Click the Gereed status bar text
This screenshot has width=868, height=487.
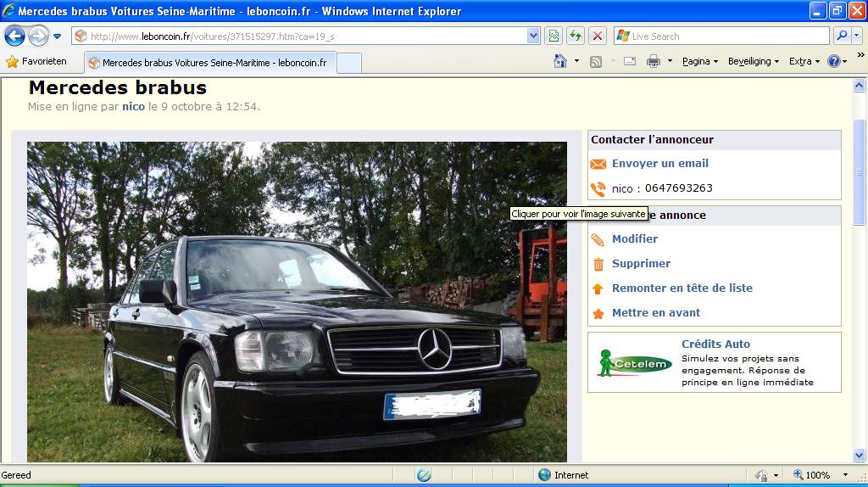(16, 475)
